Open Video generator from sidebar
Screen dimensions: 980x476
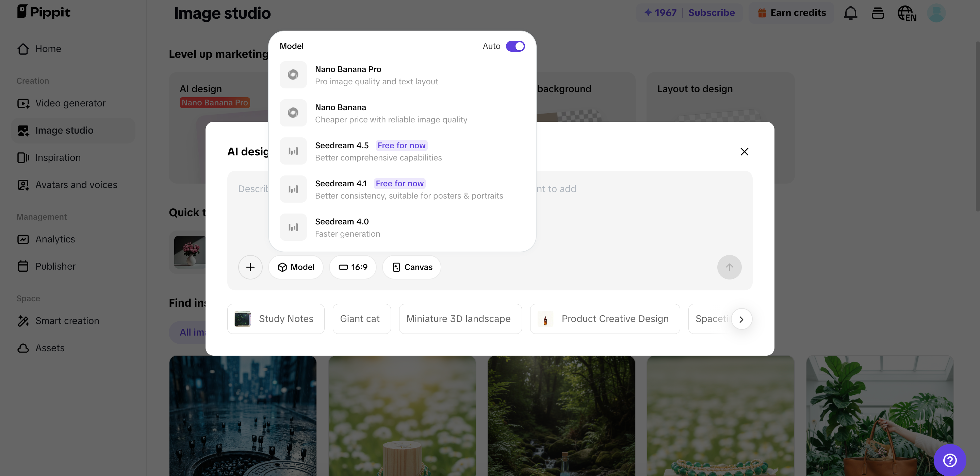pyautogui.click(x=70, y=103)
